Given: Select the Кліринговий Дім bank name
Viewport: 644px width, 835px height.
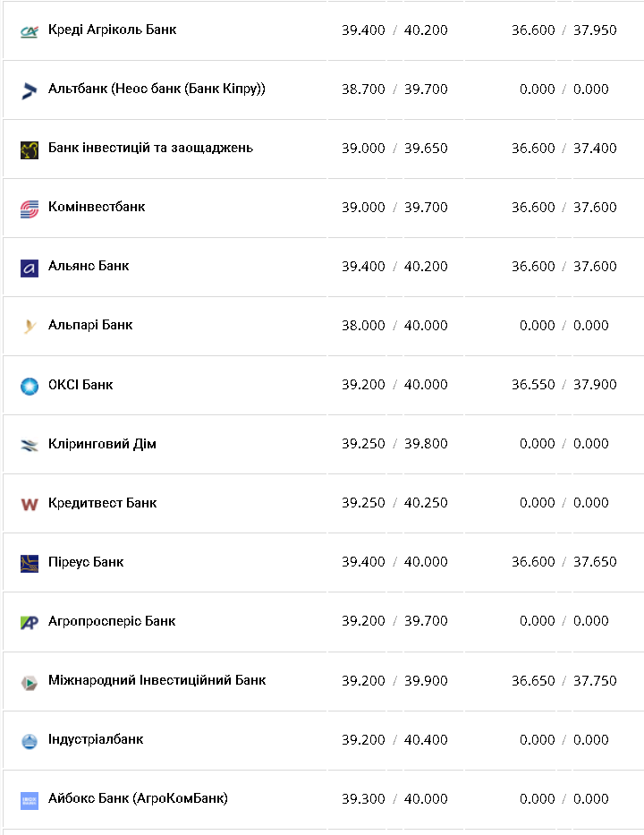Looking at the screenshot, I should 102,444.
